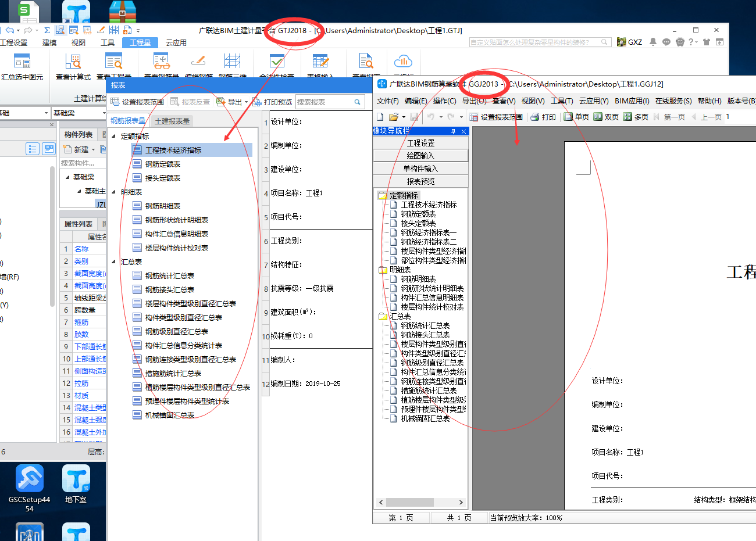Close the 模块导航栏 panel
Viewport: 756px width, 541px height.
pos(463,131)
